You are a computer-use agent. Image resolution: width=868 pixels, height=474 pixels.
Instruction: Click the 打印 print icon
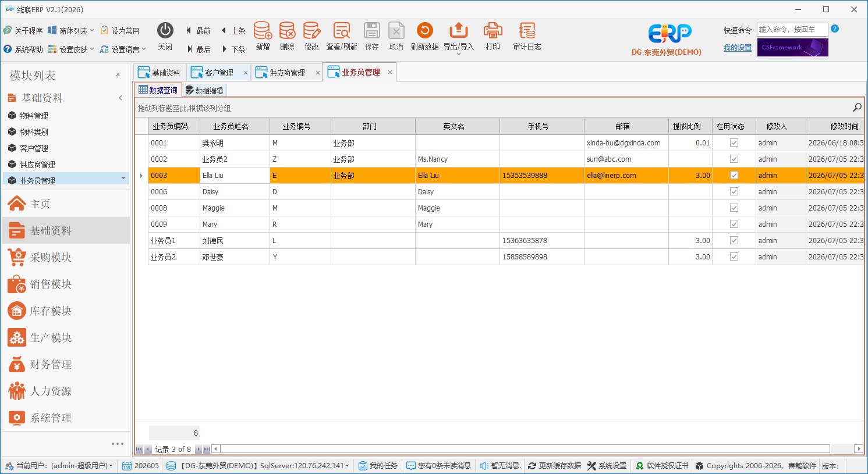pos(493,31)
